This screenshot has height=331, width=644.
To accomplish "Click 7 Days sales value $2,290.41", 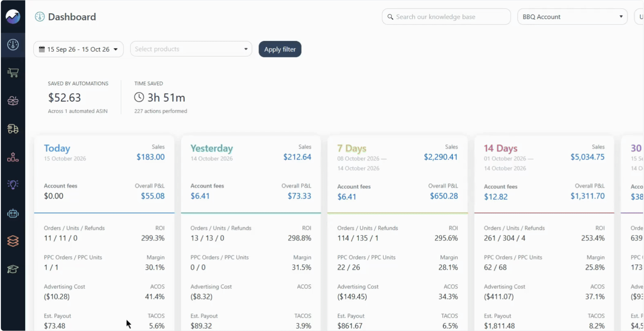I will [x=441, y=157].
